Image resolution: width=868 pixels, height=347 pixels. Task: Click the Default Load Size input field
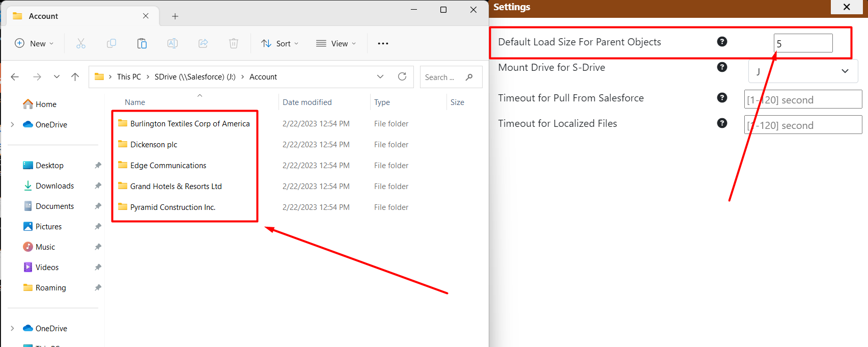point(803,43)
